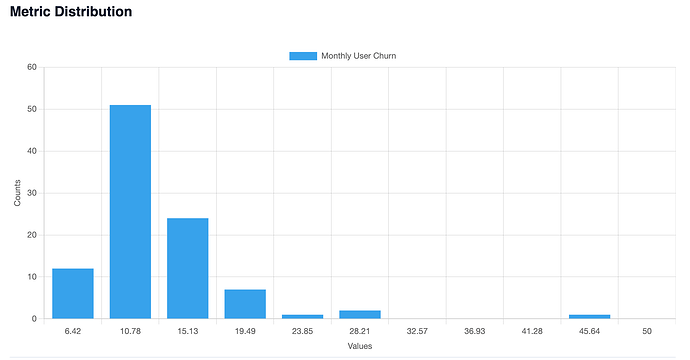Click the x-axis label 41.28
The image size is (690, 360).
532,331
